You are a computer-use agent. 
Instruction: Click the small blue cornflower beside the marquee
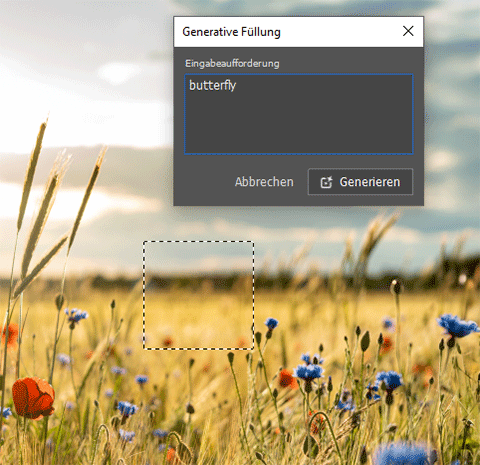point(271,323)
